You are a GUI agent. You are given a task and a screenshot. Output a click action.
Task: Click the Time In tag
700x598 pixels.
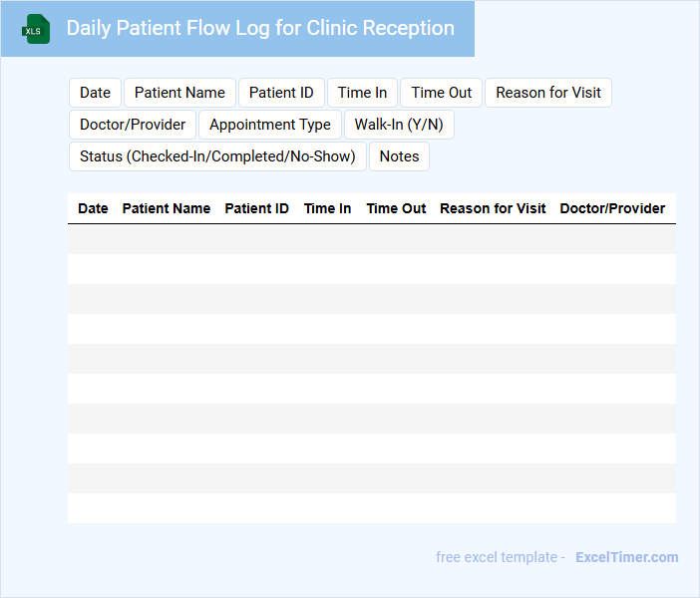(x=362, y=93)
